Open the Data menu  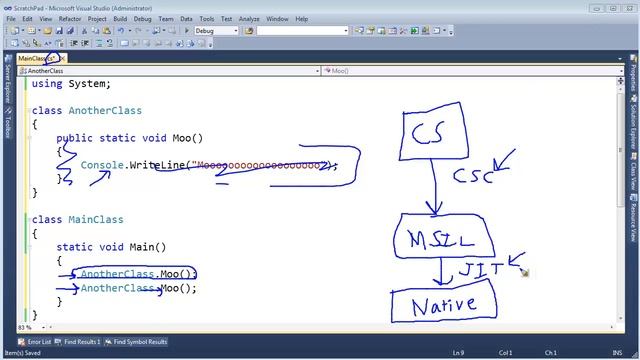pos(186,19)
